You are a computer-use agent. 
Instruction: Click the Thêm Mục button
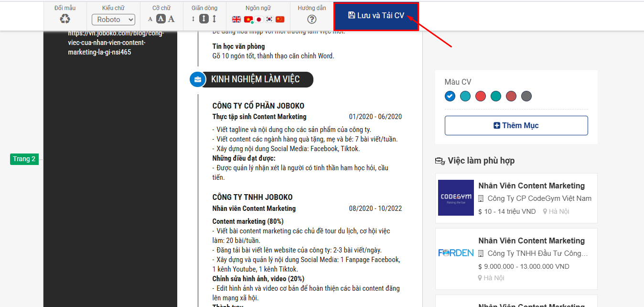516,125
